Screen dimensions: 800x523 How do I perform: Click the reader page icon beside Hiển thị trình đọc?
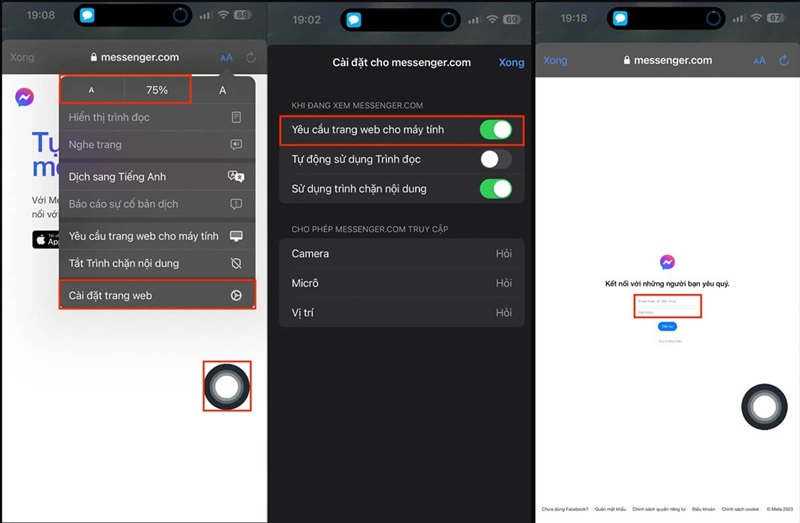(236, 117)
